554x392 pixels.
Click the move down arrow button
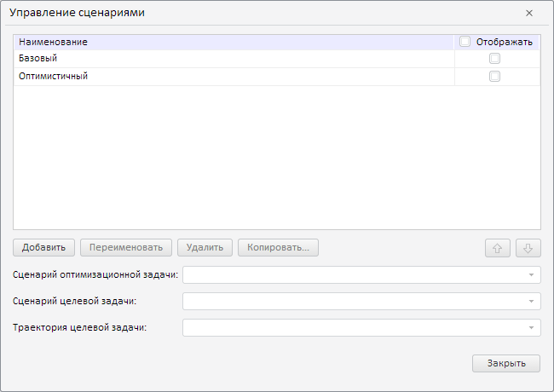[528, 248]
